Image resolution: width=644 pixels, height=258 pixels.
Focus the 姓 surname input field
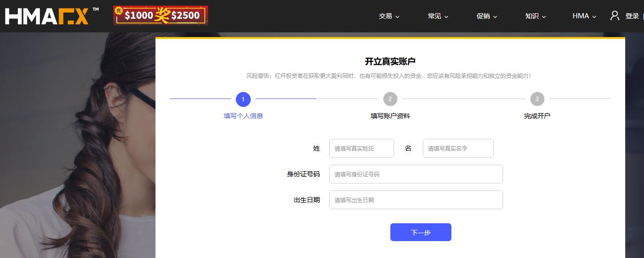pyautogui.click(x=362, y=148)
